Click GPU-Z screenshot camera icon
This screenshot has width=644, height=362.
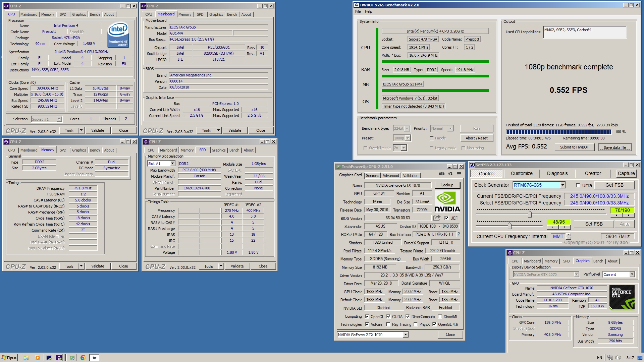(x=441, y=174)
